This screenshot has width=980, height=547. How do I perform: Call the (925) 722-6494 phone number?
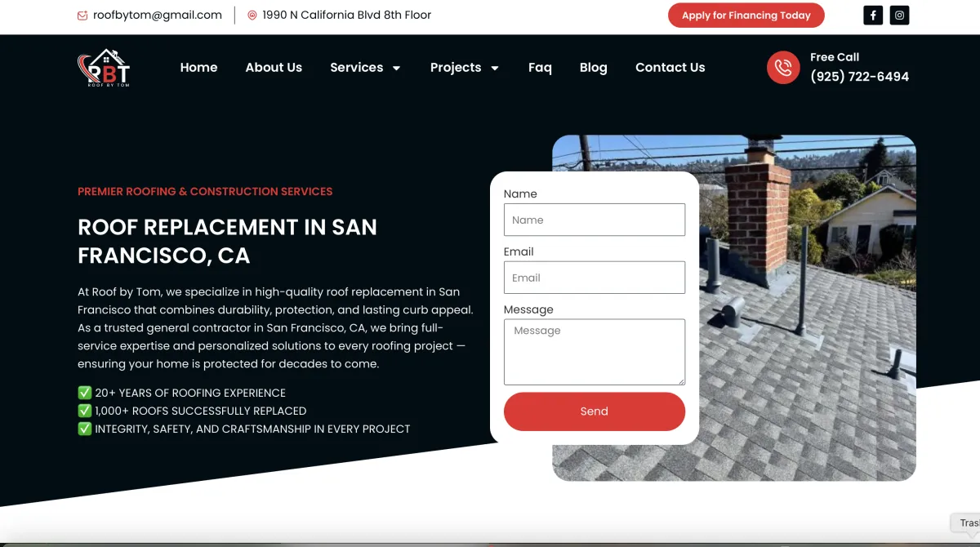tap(859, 77)
